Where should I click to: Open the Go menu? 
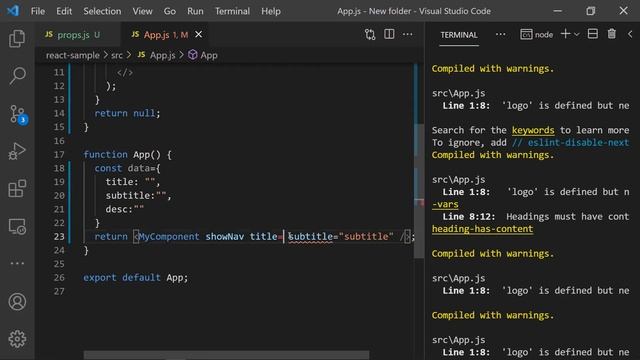[170, 11]
